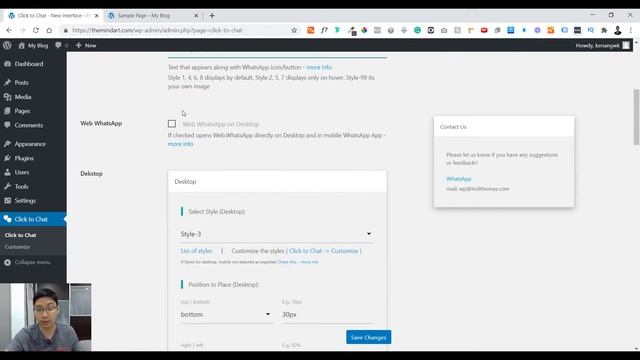
Task: Open the New content menu
Action: 86,45
